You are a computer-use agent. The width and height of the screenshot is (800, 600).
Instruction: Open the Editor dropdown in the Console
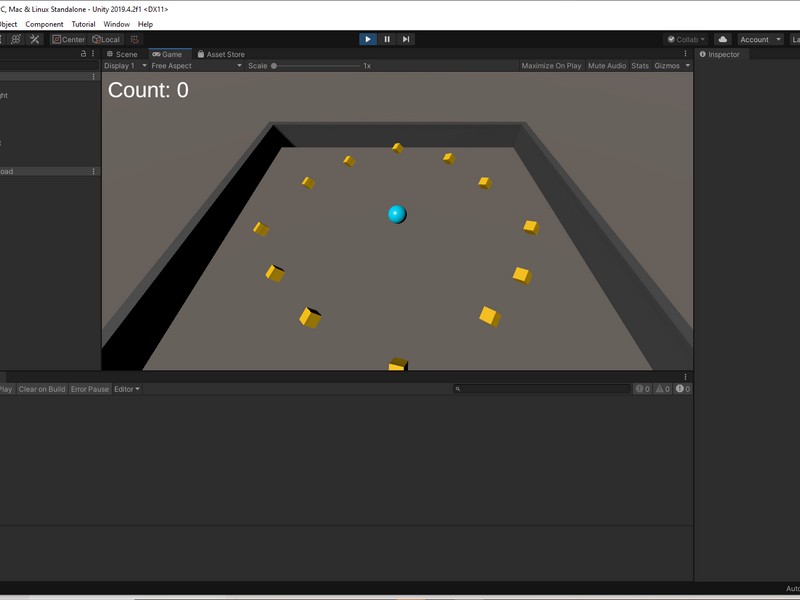coord(128,387)
